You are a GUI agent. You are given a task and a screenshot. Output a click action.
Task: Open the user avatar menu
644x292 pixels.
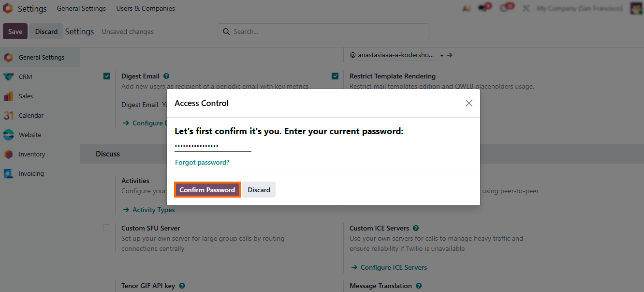coord(636,9)
